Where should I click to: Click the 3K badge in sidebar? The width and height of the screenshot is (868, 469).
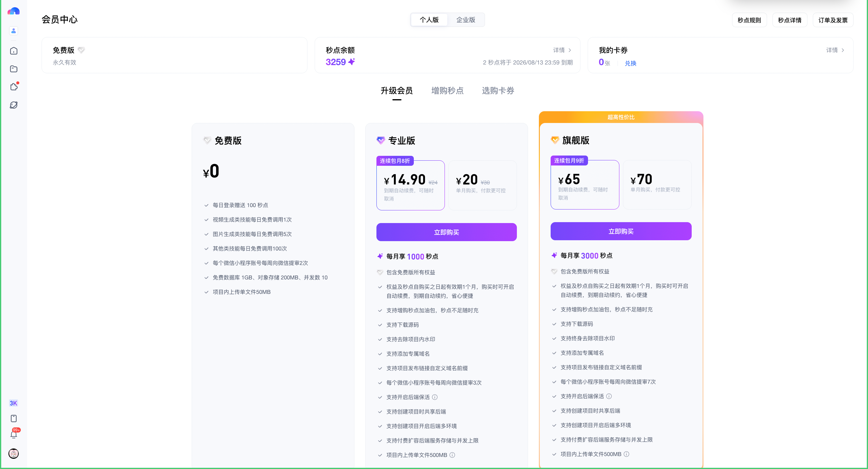[14, 403]
